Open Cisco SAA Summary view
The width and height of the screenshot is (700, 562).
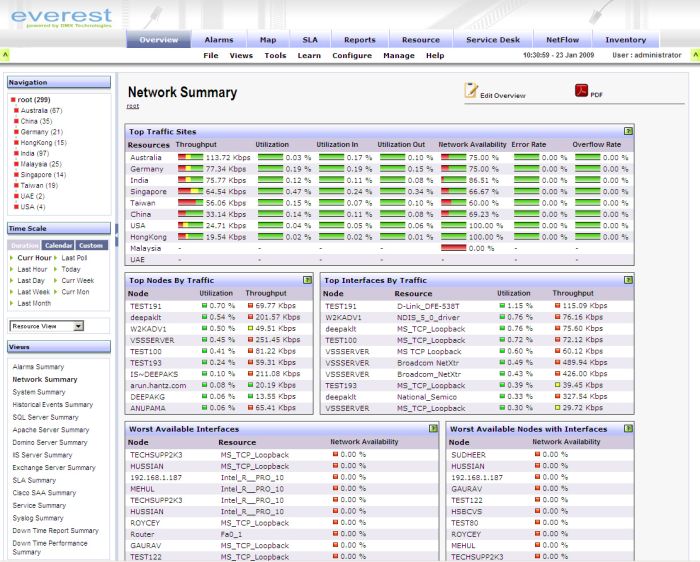(x=44, y=492)
